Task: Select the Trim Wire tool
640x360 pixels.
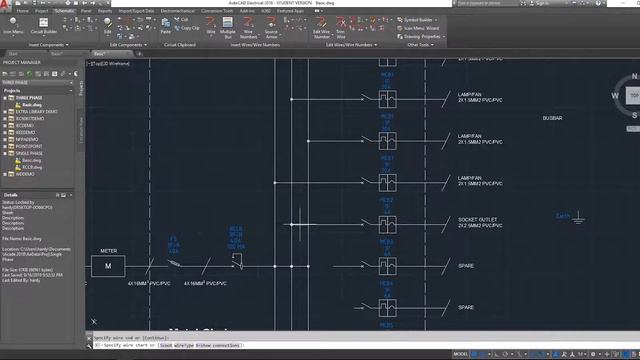Action: pos(341,27)
